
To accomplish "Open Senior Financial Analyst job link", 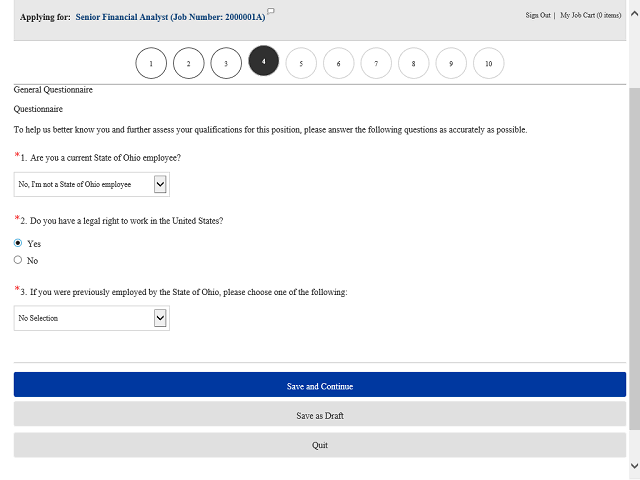I will click(x=170, y=17).
